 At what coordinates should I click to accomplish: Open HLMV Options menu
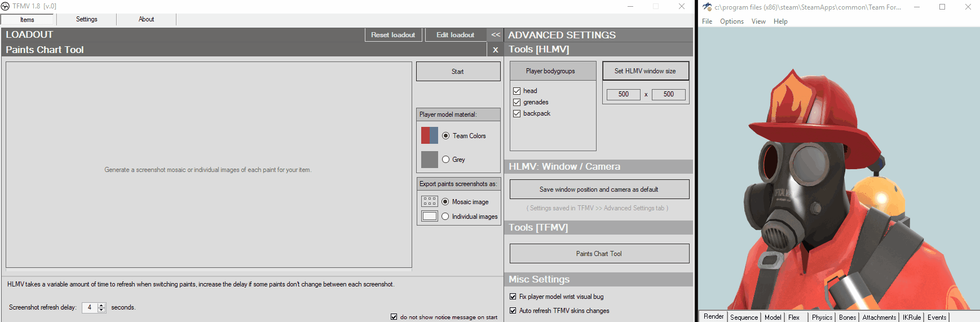point(732,21)
